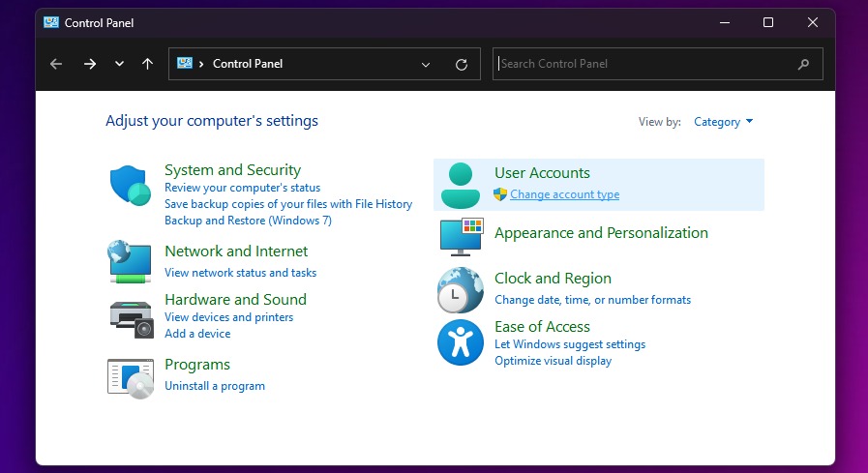
Task: Click Change date, time, or number formats
Action: [x=593, y=300]
